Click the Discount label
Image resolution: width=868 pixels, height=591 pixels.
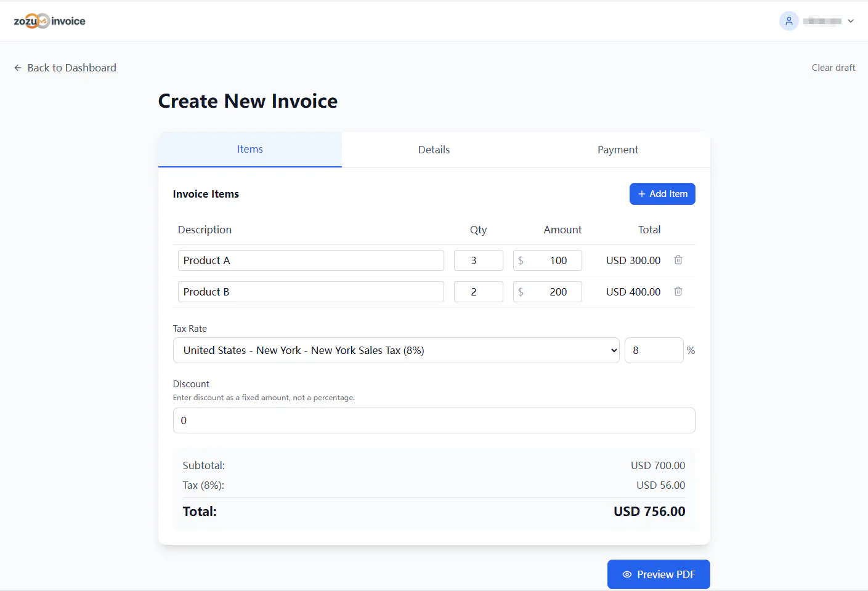(191, 384)
